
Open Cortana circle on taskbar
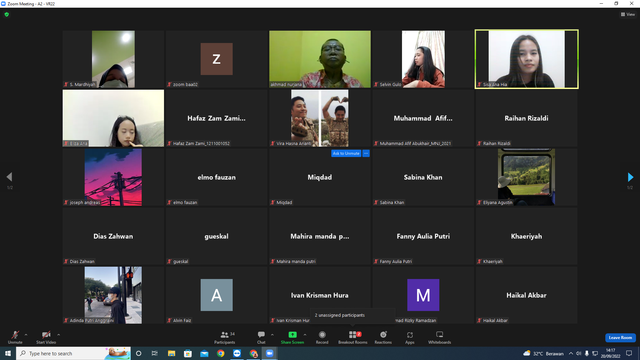[139, 353]
